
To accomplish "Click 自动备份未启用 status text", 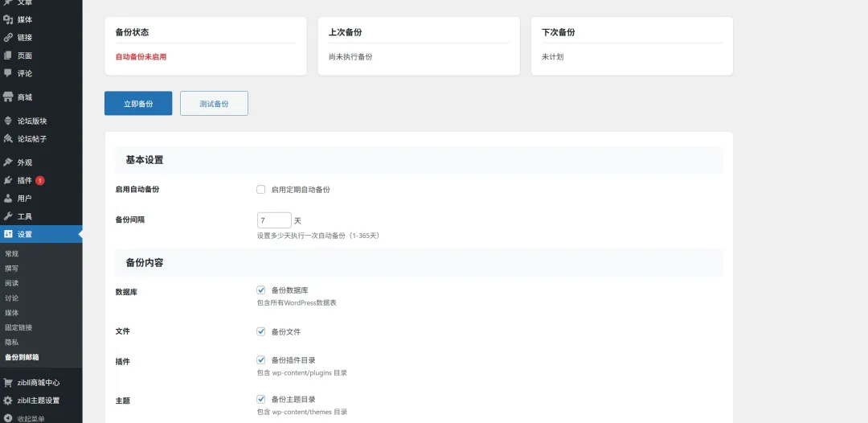I will 141,56.
